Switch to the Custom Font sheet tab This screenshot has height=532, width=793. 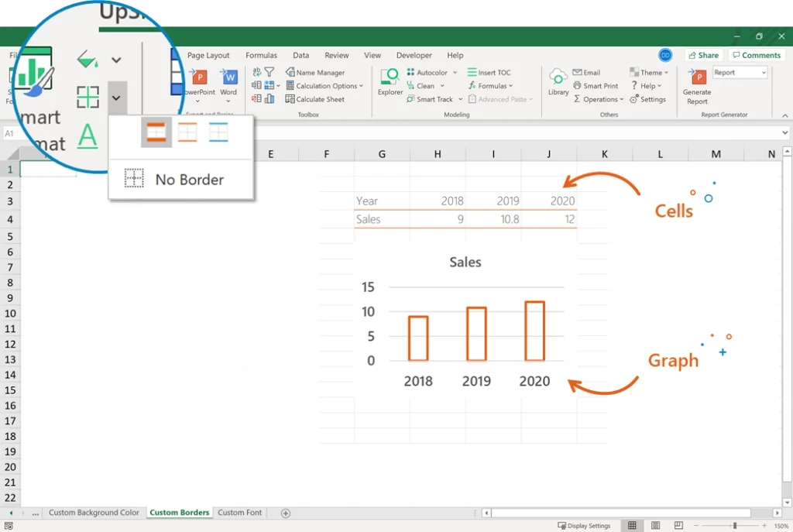(239, 513)
